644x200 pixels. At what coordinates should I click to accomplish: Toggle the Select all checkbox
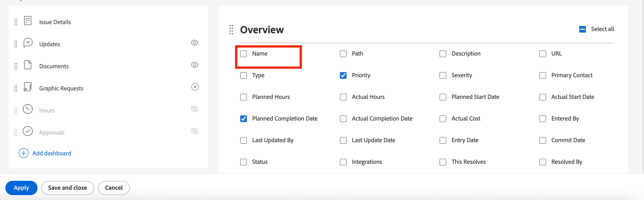click(582, 29)
